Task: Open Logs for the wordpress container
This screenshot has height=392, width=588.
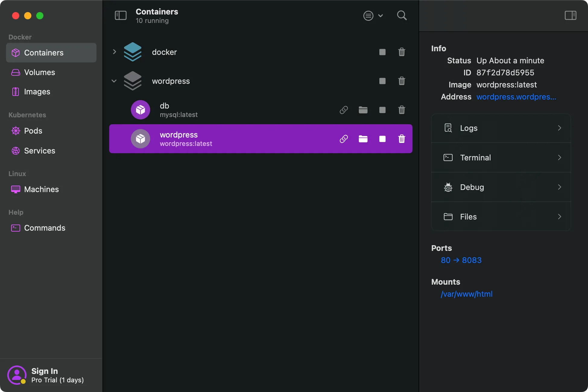Action: pyautogui.click(x=501, y=128)
